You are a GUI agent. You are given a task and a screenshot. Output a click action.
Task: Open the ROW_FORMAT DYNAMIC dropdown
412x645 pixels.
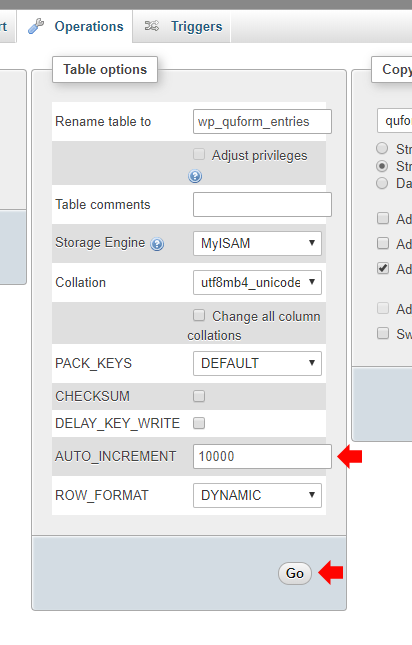[x=257, y=495]
